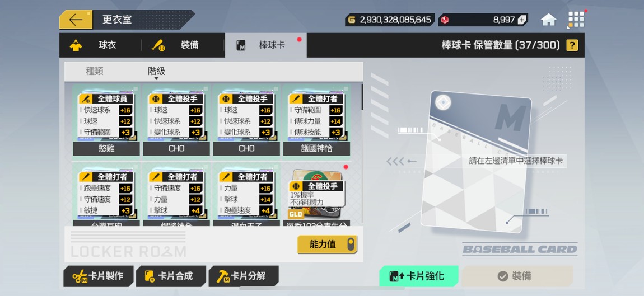Toggle the 能力值 stats switch
This screenshot has width=644, height=296.
pyautogui.click(x=328, y=245)
